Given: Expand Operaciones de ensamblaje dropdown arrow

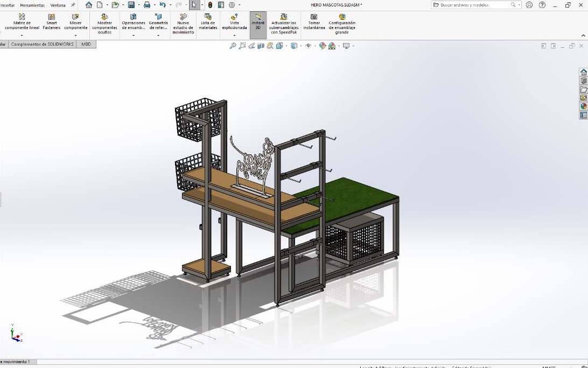Looking at the screenshot, I should (134, 36).
